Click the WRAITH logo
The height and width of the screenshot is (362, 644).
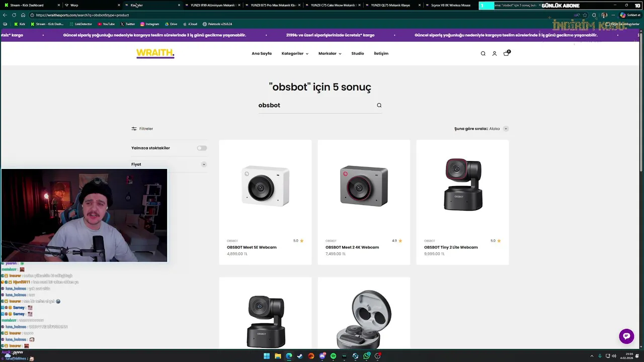(155, 53)
